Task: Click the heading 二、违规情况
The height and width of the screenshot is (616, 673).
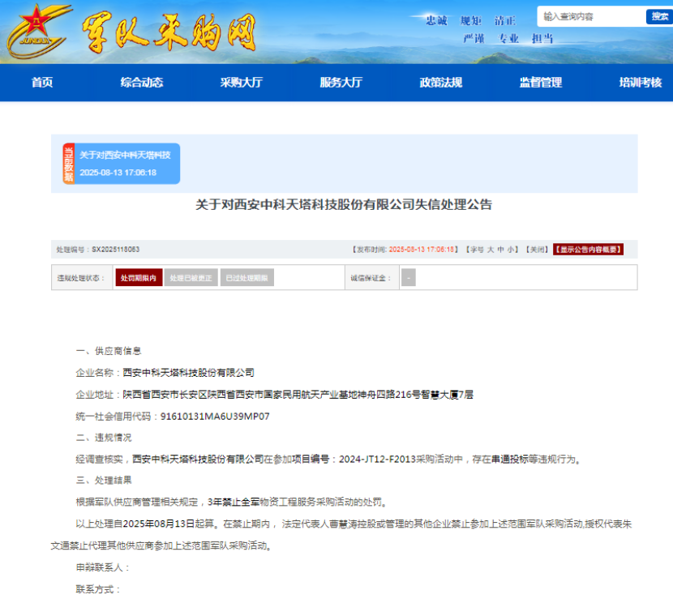Action: click(104, 438)
